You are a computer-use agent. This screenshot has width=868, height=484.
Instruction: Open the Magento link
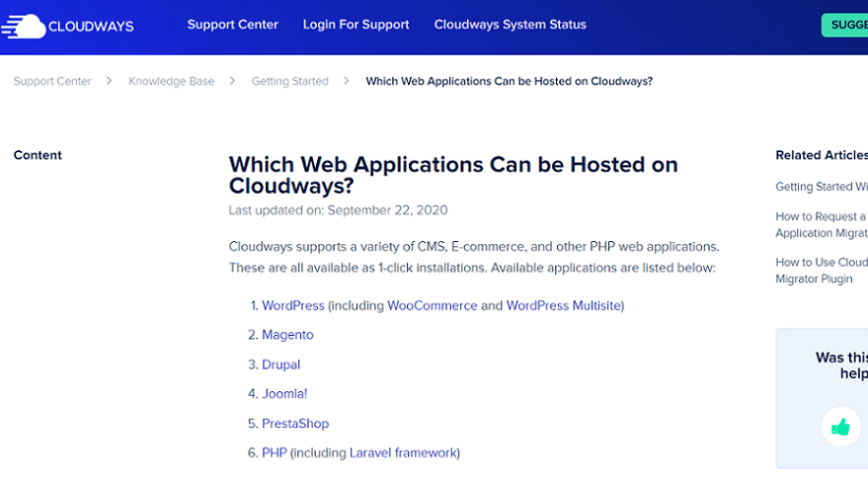pos(287,335)
